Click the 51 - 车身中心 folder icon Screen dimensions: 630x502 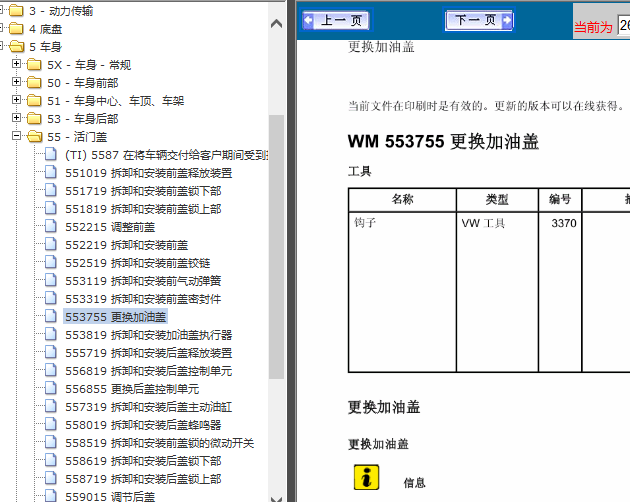[34, 100]
